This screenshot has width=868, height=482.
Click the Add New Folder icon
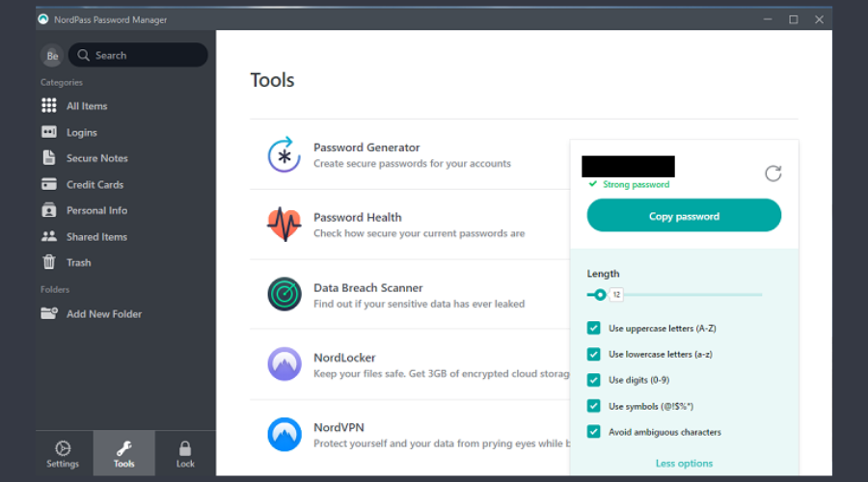pos(49,313)
